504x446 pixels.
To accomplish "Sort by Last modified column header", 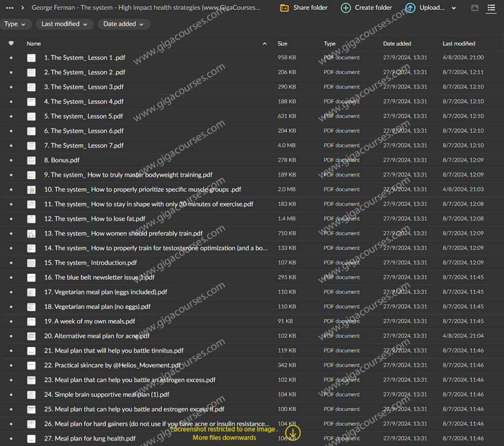I will click(x=459, y=44).
